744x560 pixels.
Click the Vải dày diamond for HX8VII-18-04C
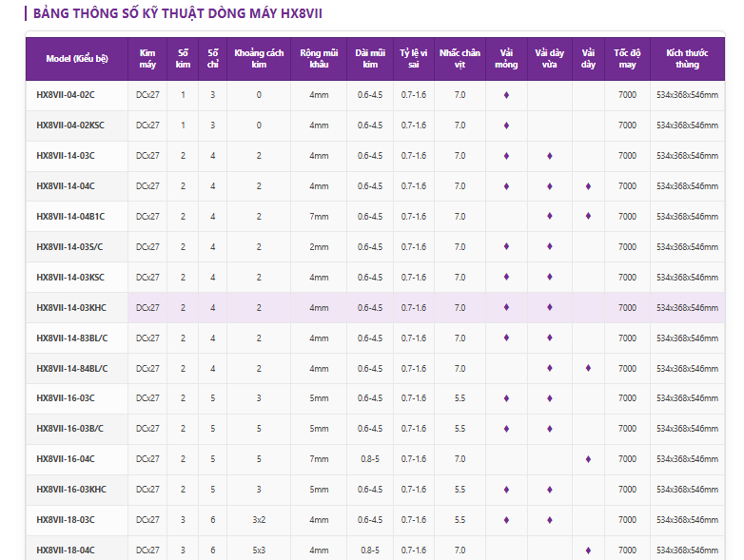pyautogui.click(x=588, y=550)
